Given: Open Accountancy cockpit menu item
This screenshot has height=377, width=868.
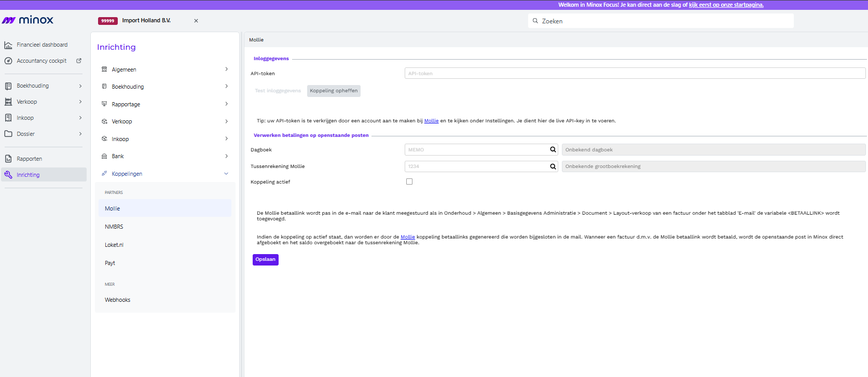Looking at the screenshot, I should click(x=44, y=61).
